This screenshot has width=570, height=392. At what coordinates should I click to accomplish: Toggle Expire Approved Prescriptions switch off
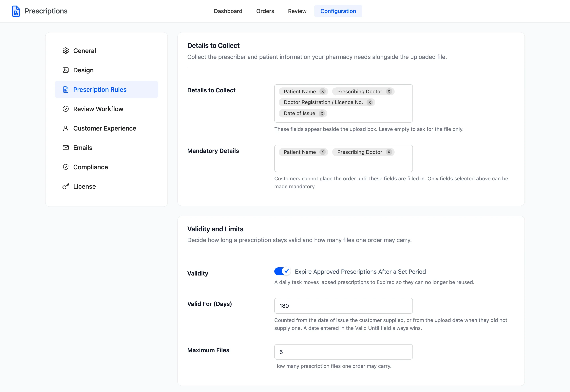coord(282,271)
